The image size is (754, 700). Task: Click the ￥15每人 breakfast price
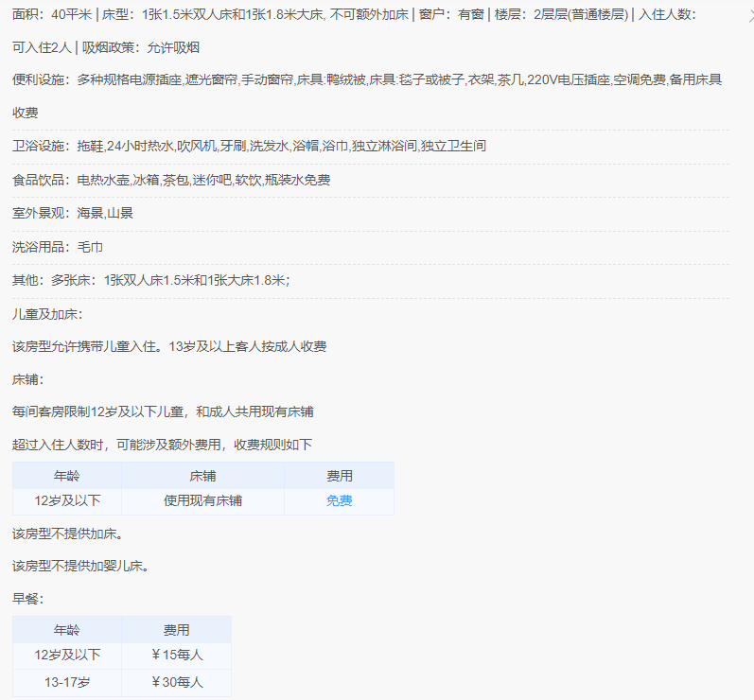click(177, 655)
